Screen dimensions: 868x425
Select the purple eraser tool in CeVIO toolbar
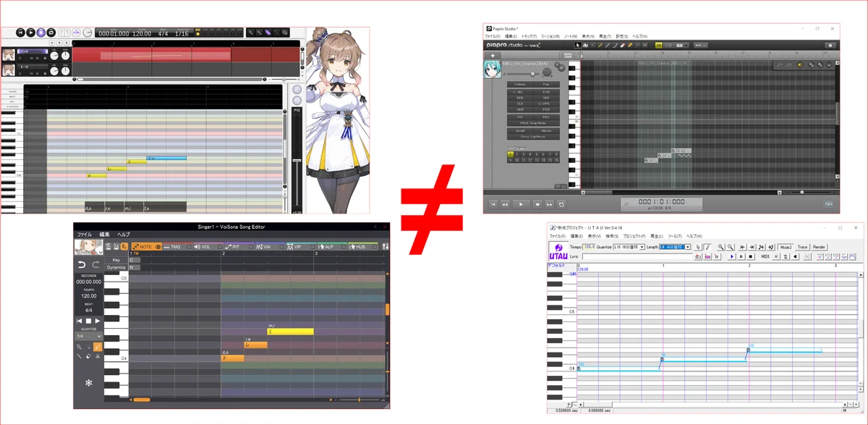(268, 33)
